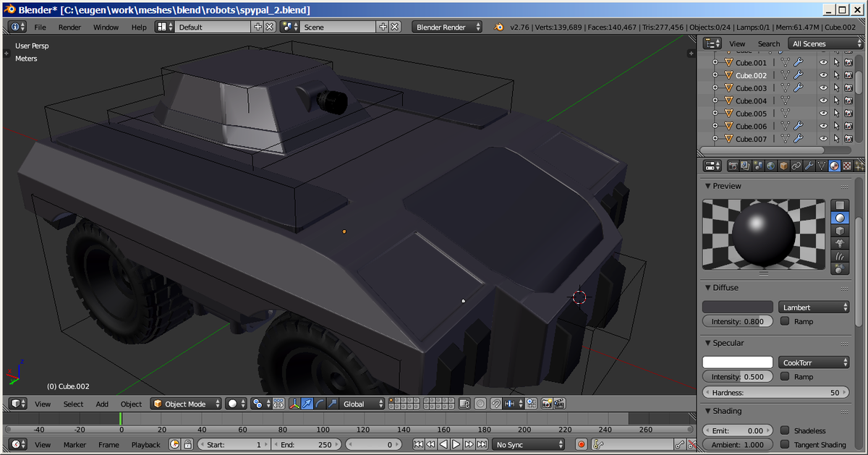Open the Lambert diffuse shader dropdown
Screen dimensions: 868x455
point(814,307)
